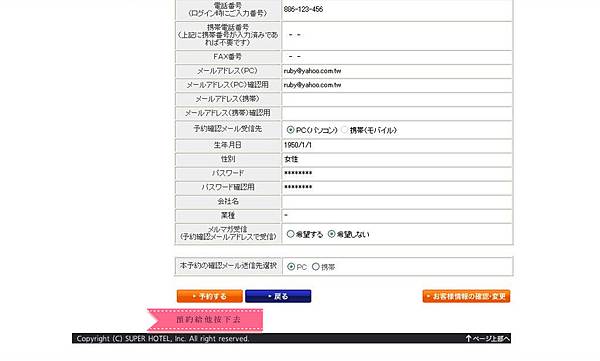Click ruby@yahoo.com.tw in メールアドレス(PC)確認用 row
The width and height of the screenshot is (600, 361).
[x=313, y=85]
